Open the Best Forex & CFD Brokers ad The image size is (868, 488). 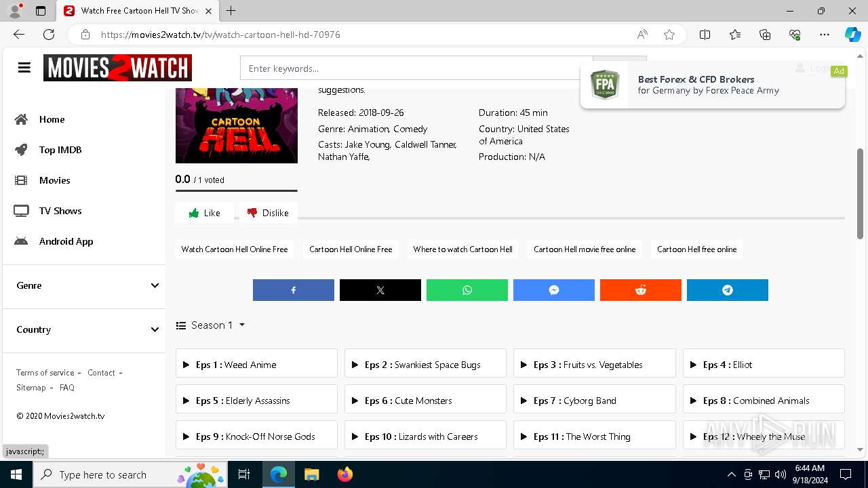coord(713,85)
